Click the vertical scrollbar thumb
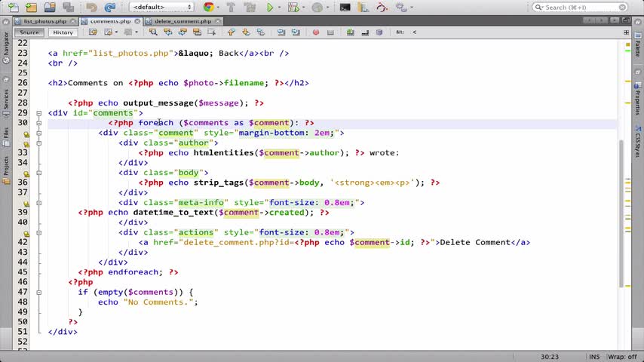The height and width of the screenshot is (362, 644). click(x=621, y=213)
